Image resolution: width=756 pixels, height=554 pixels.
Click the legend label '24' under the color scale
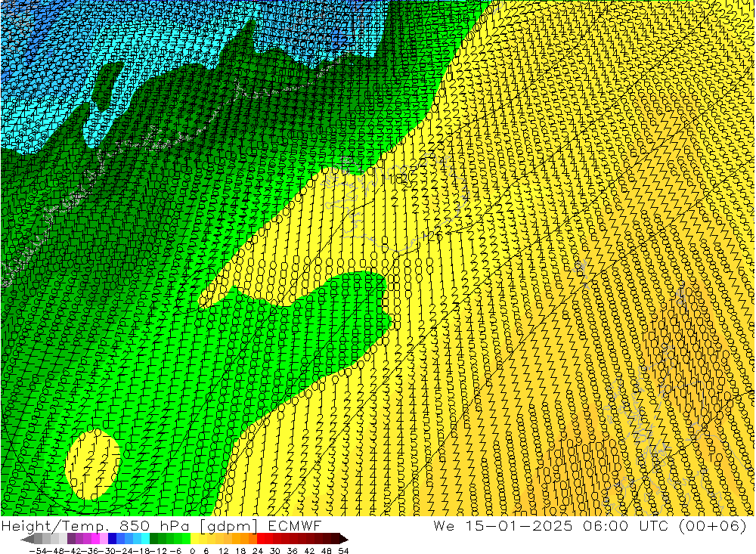(x=258, y=551)
